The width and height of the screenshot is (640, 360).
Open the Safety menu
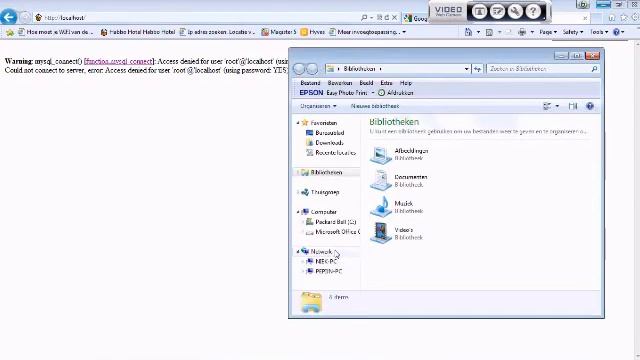point(573,32)
